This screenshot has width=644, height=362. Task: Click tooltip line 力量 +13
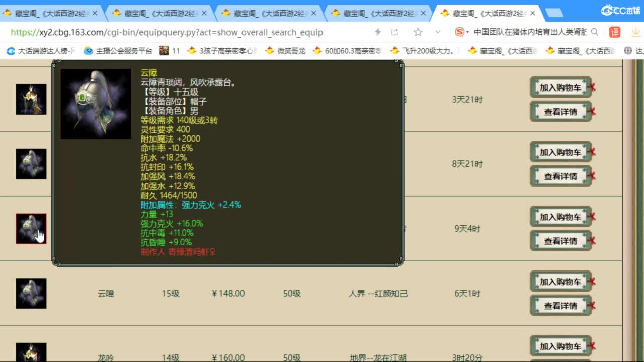(156, 214)
